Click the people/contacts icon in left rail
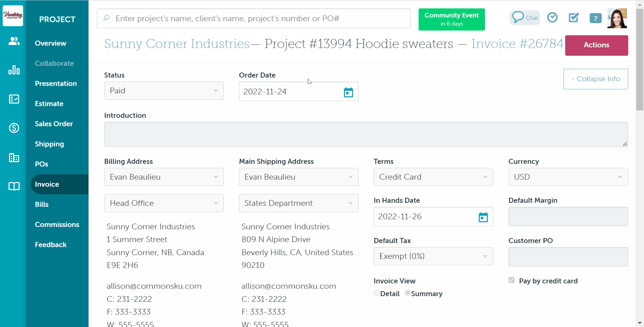644x327 pixels. (14, 41)
